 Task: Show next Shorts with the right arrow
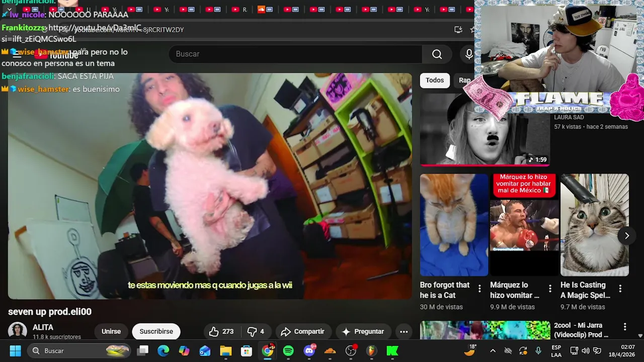[626, 235]
